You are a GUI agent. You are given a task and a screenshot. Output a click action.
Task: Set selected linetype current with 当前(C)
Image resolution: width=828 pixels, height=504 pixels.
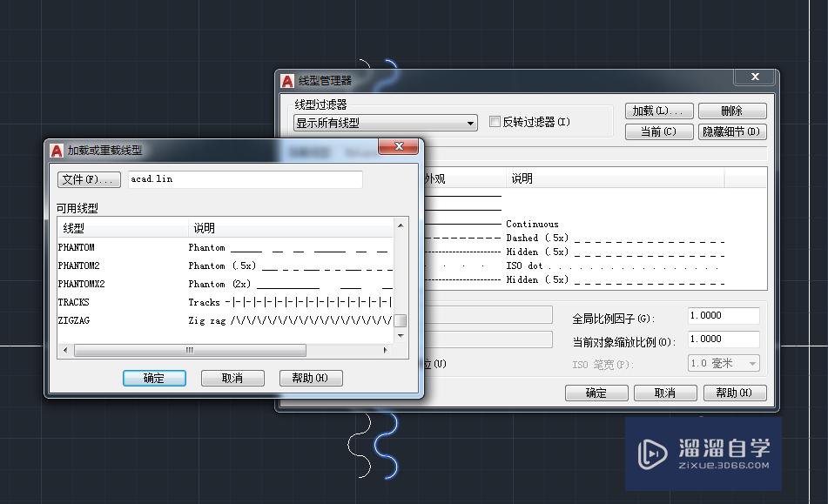[x=657, y=131]
